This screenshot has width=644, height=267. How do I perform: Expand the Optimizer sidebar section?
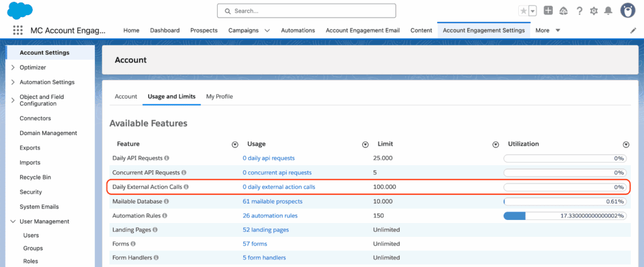click(x=13, y=67)
